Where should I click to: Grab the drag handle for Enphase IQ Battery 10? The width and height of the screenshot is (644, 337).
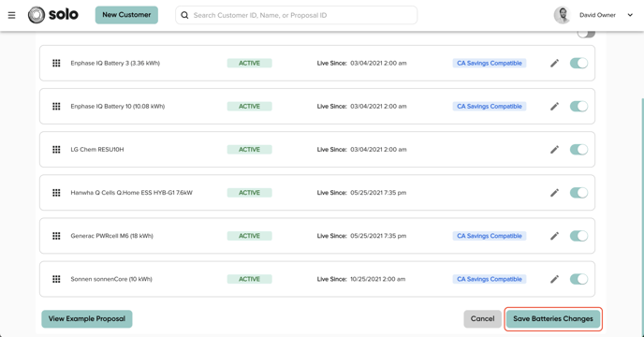pos(56,107)
